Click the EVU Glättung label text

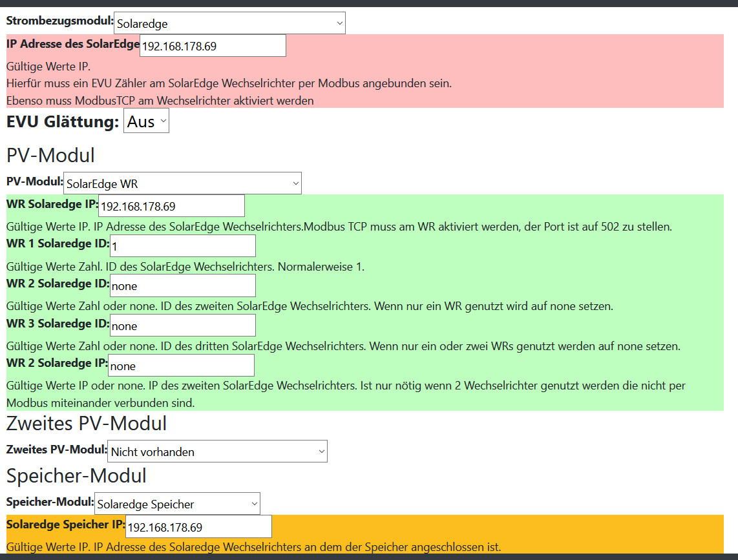(63, 121)
